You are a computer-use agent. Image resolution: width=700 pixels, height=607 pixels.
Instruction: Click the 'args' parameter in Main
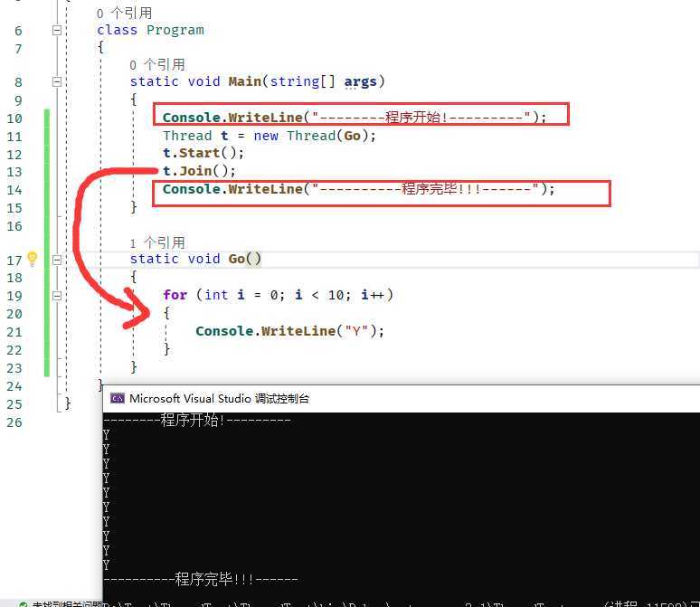[360, 81]
